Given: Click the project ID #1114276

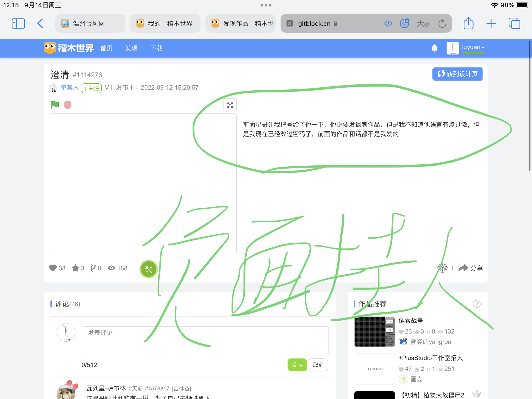Looking at the screenshot, I should (x=87, y=75).
